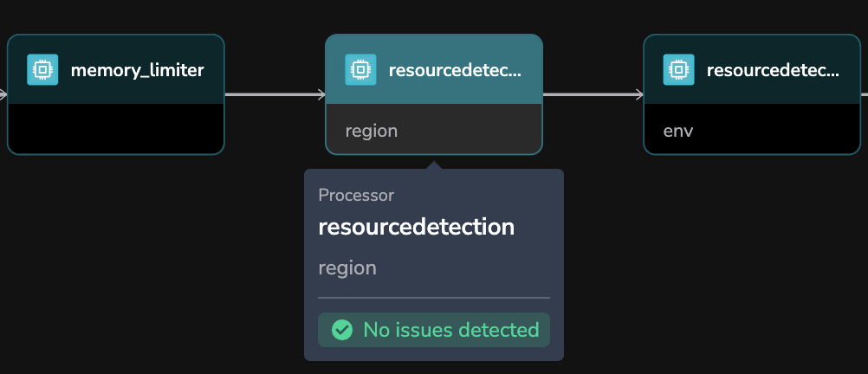Click connector line between memory_limiter and resourcedetection
Image resolution: width=868 pixels, height=374 pixels.
(x=273, y=94)
